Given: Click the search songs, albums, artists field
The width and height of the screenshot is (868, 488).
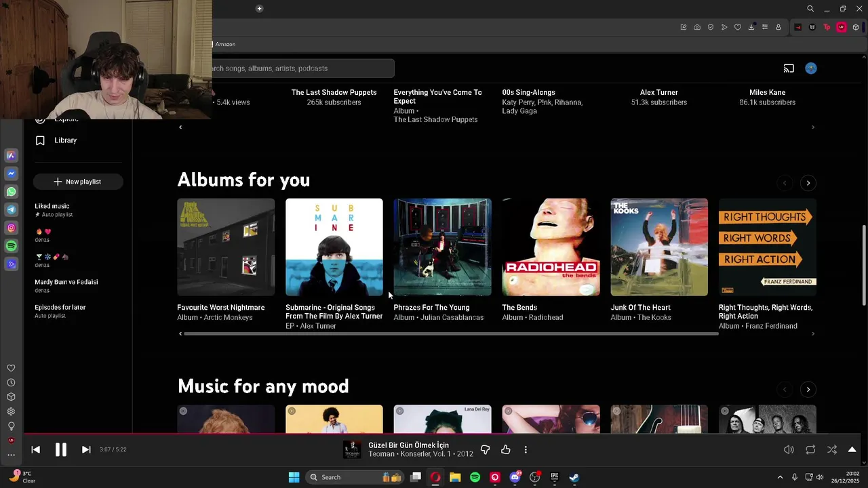Looking at the screenshot, I should point(302,68).
